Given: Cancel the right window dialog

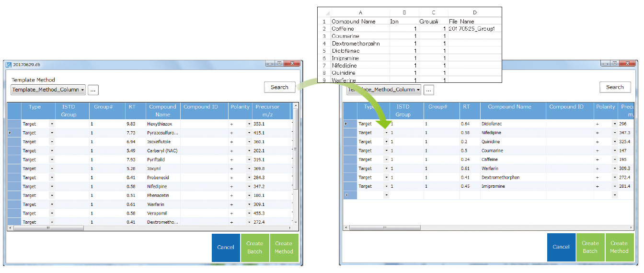Looking at the screenshot, I should coord(561,247).
